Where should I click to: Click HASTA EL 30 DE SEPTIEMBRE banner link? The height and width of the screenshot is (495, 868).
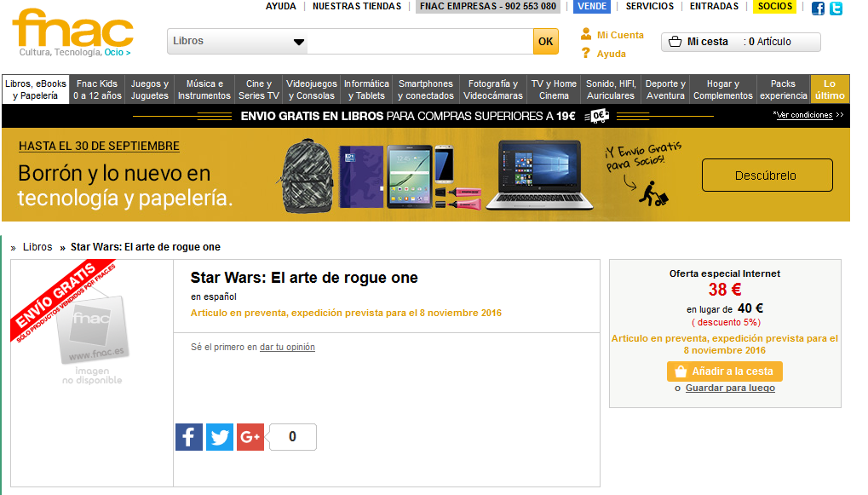click(x=99, y=147)
